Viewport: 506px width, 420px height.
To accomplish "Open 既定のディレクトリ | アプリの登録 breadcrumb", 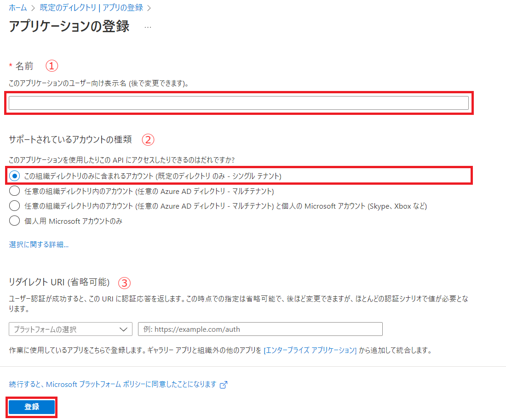I will [x=92, y=8].
